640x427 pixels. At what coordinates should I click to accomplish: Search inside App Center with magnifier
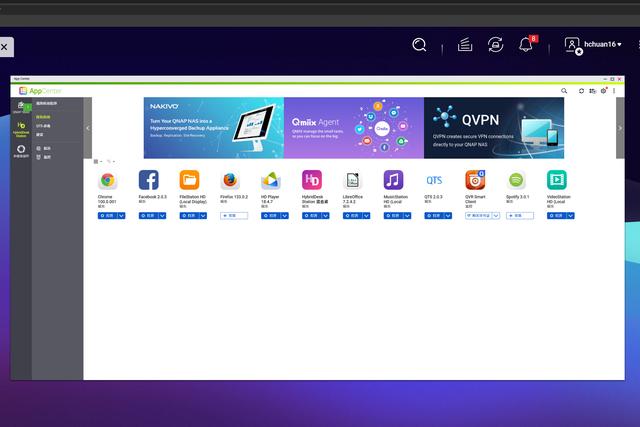(564, 91)
